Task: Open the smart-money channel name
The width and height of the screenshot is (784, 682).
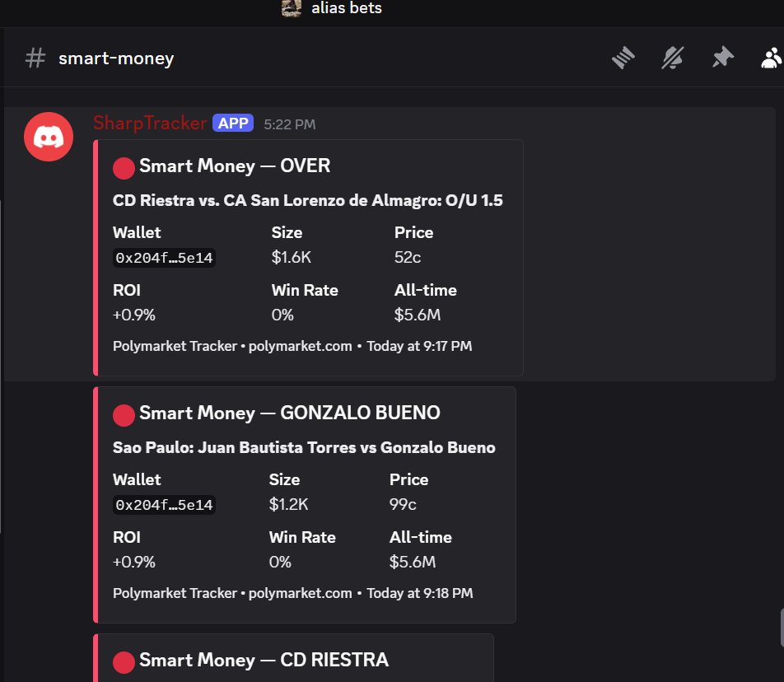Action: click(x=116, y=58)
